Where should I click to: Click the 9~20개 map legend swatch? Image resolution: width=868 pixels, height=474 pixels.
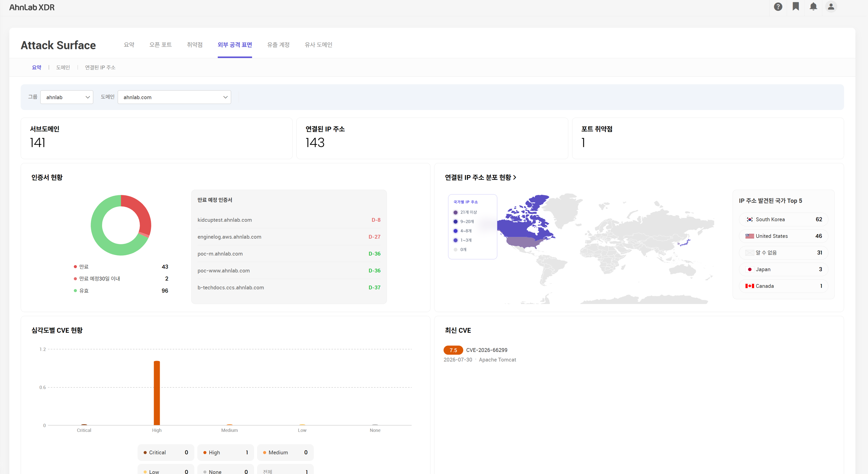coord(455,222)
